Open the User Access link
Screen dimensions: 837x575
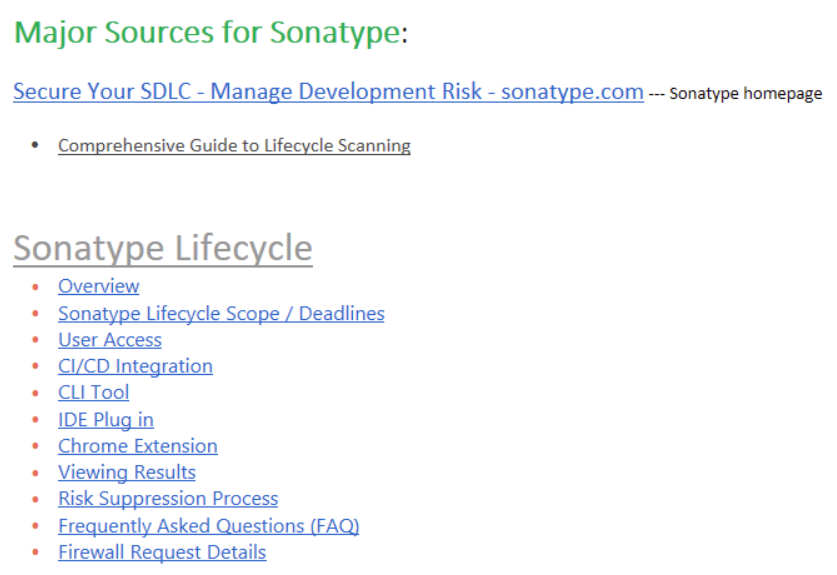click(x=109, y=340)
